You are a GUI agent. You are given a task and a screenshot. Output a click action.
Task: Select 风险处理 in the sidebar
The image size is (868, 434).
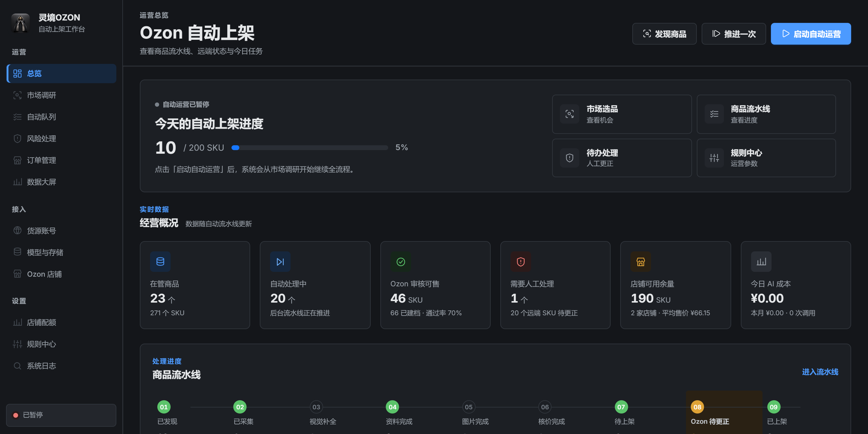(61, 139)
